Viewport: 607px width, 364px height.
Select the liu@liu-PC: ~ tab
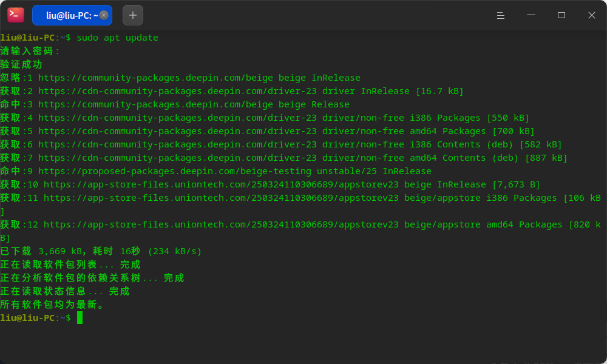pyautogui.click(x=72, y=15)
